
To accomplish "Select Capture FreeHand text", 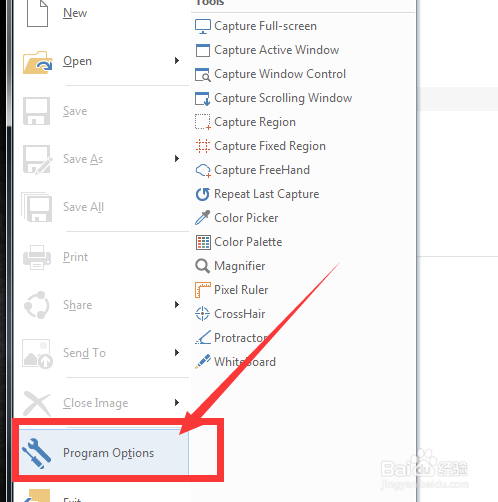I will click(262, 170).
